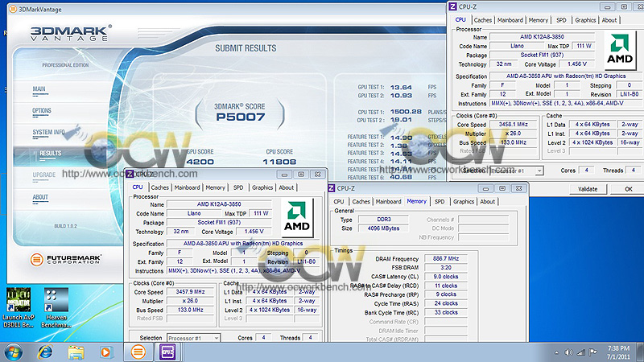The height and width of the screenshot is (362, 644).
Task: Click the Action Center flag tray icon
Action: [593, 352]
